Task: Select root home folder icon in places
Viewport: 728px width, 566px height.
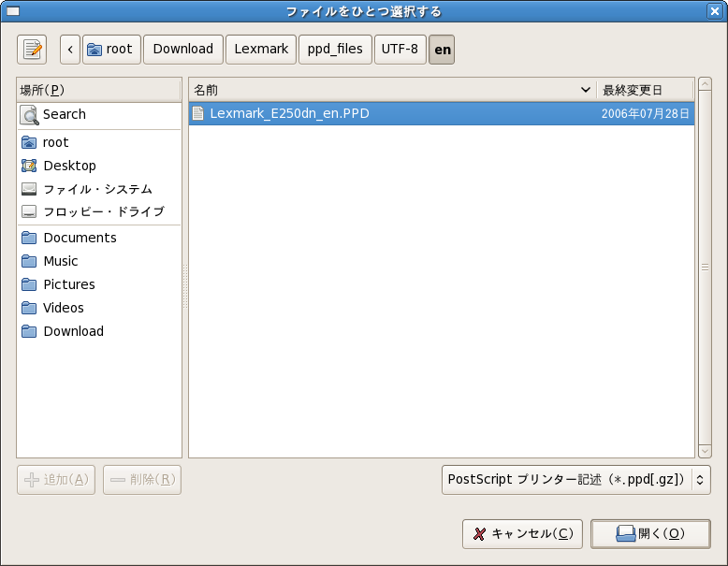Action: pos(29,142)
